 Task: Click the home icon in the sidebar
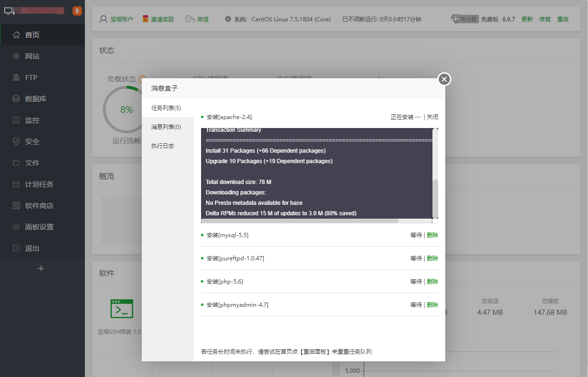click(16, 35)
